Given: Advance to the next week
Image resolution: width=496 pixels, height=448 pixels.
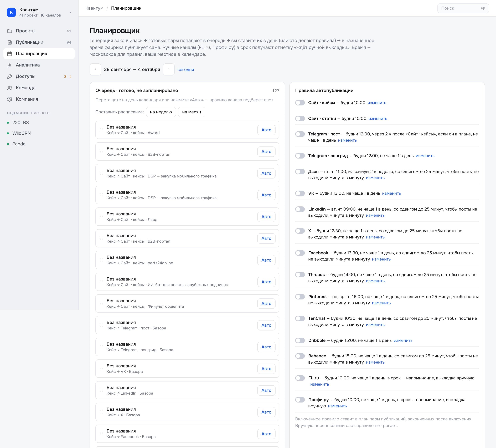Looking at the screenshot, I should pos(169,69).
